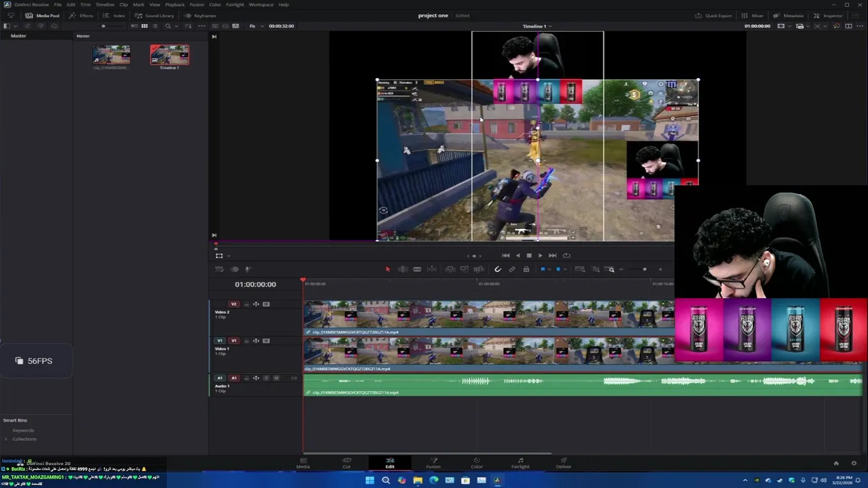Click the timeline zoom-in plus button
This screenshot has width=868, height=488.
[x=660, y=269]
